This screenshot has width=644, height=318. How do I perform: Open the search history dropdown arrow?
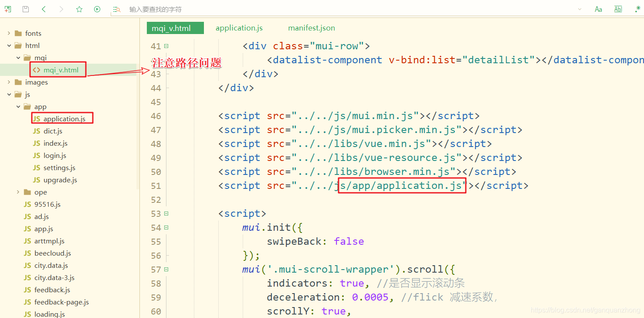coord(580,9)
